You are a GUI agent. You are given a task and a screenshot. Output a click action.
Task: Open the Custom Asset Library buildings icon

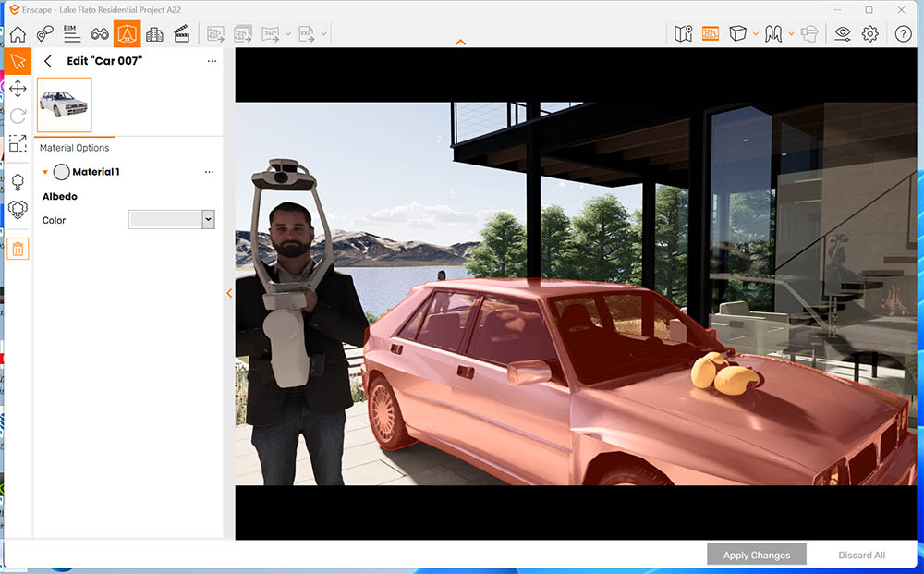154,34
